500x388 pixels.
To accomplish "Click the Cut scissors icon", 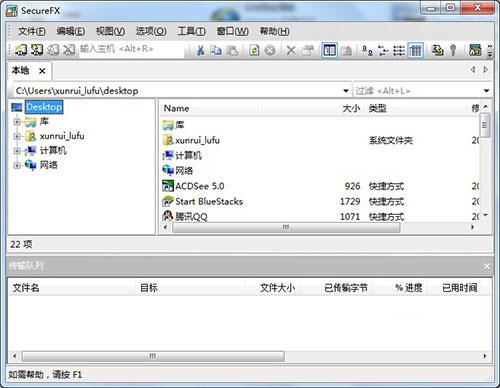I will point(200,51).
